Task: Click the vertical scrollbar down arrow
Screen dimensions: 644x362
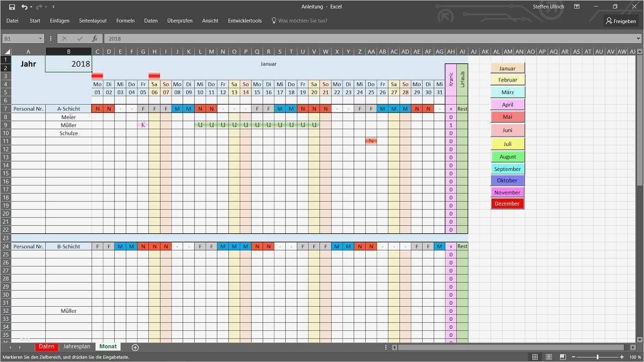Action: (639, 339)
